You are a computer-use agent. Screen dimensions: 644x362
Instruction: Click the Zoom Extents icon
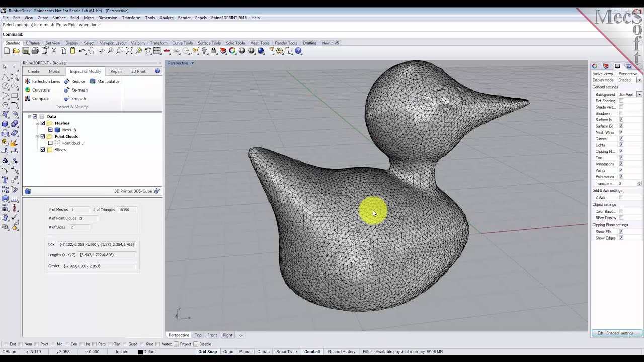[x=129, y=51]
